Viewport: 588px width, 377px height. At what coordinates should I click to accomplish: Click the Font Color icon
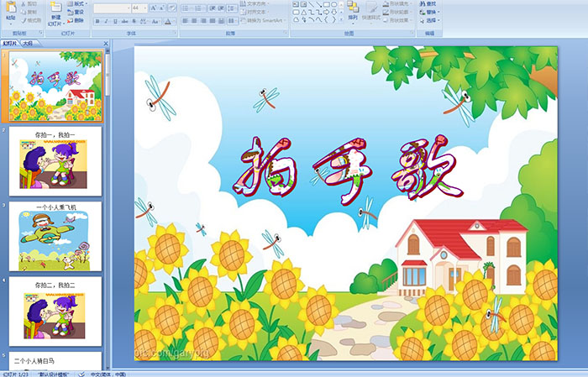(168, 21)
